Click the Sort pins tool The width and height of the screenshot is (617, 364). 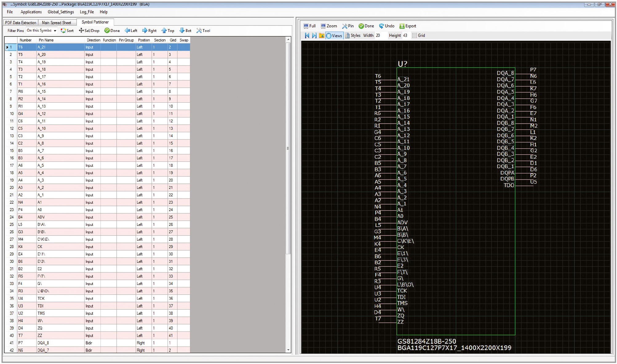click(x=67, y=30)
